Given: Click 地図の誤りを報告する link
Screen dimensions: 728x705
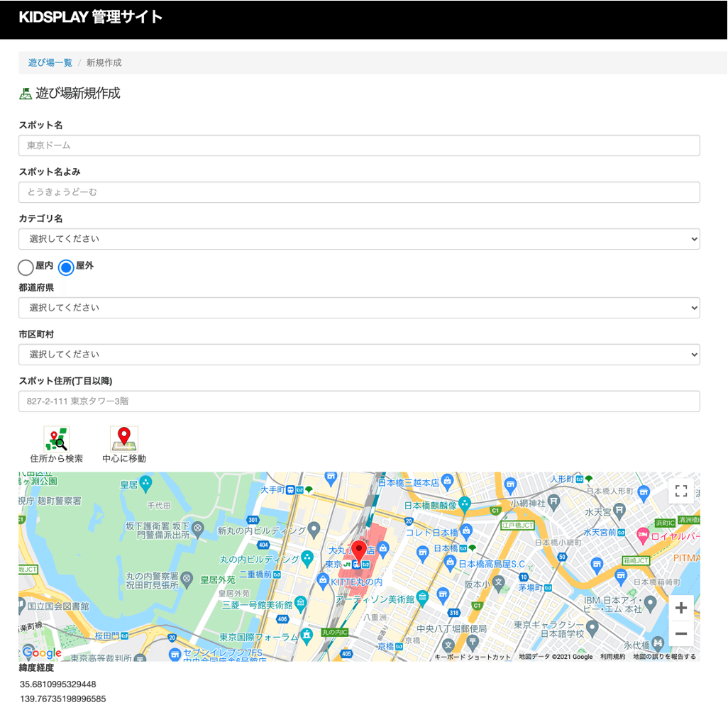Looking at the screenshot, I should 664,657.
